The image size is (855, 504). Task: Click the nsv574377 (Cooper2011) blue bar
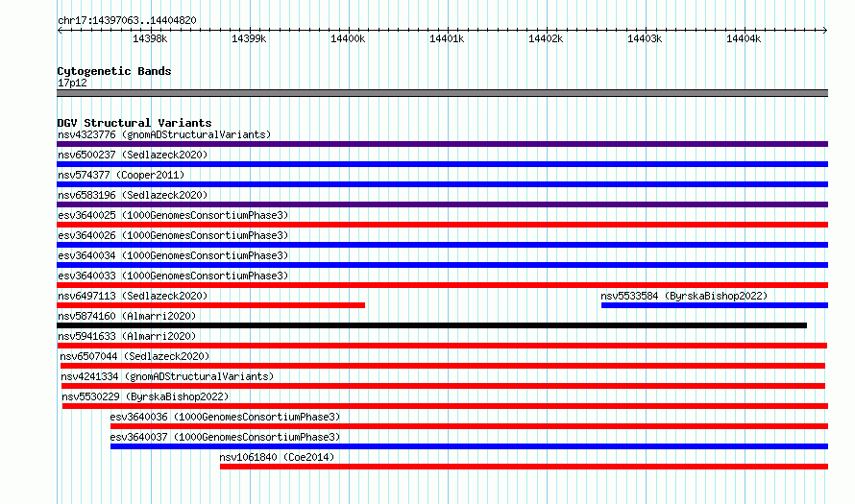tap(442, 184)
